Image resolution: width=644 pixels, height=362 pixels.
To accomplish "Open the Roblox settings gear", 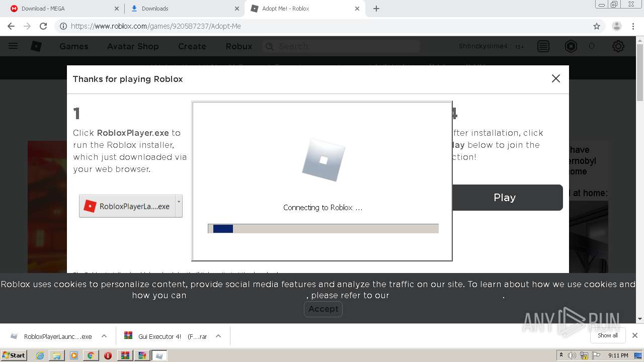I will 618,46.
